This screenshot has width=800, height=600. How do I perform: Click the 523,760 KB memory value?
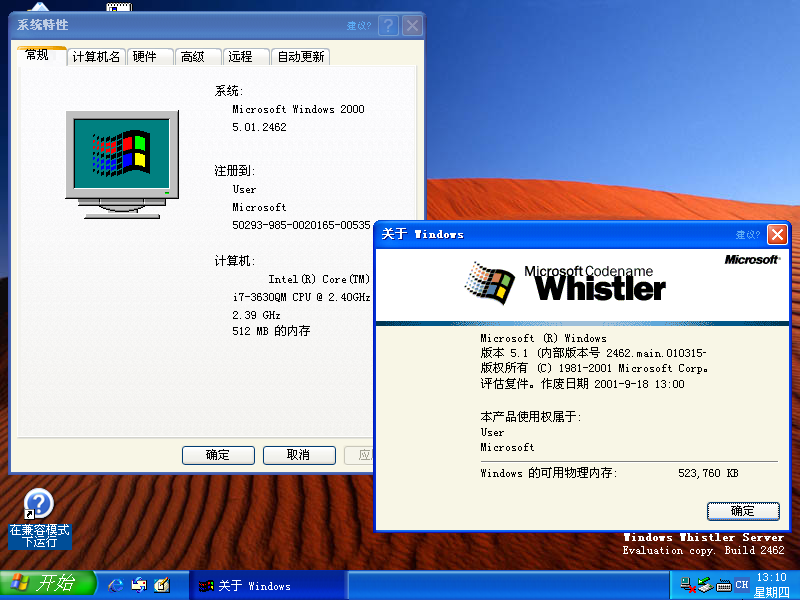coord(708,473)
